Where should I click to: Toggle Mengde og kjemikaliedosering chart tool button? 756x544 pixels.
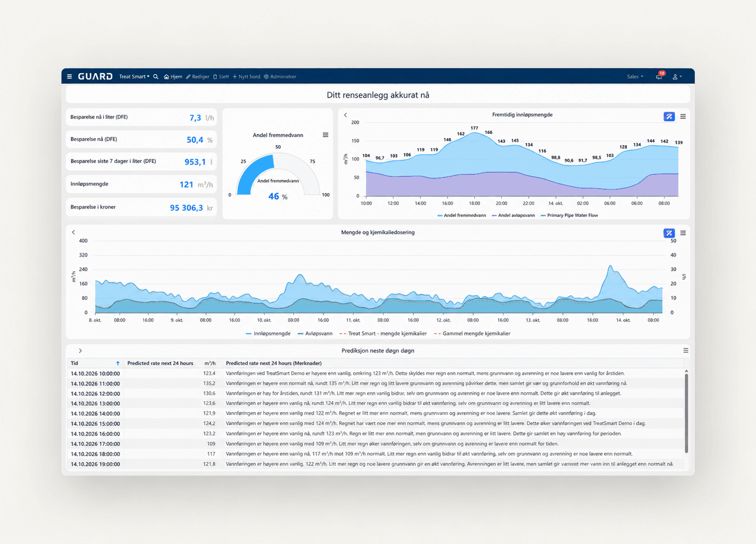tap(669, 233)
